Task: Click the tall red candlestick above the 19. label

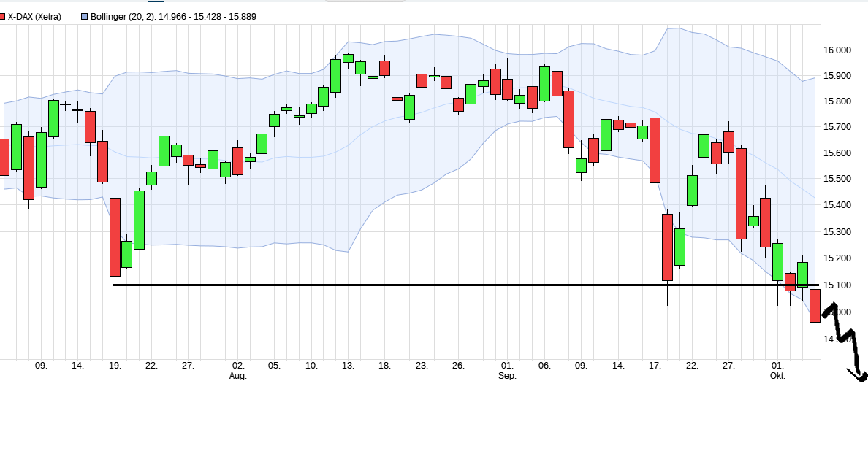Action: pos(115,237)
